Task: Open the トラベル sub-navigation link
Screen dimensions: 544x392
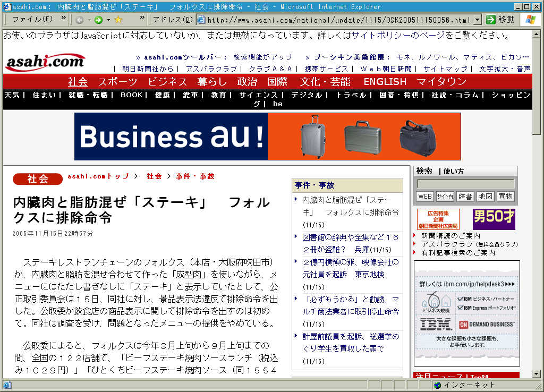Action: (x=351, y=95)
